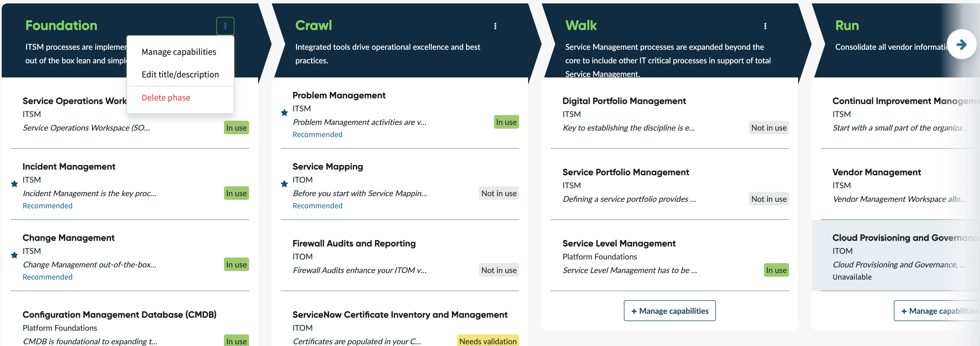Open the Vendor Management capability
Viewport: 980px width, 346px height.
click(877, 172)
